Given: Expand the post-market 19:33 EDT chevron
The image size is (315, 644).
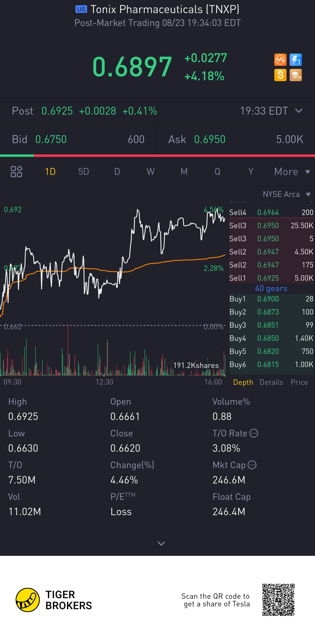Looking at the screenshot, I should pos(299,111).
